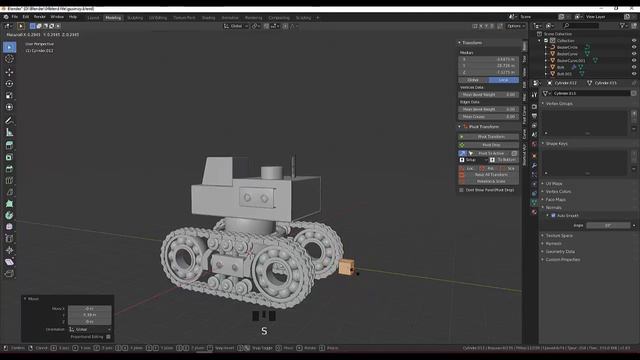
Task: Select the 3D Cursor tool
Action: tap(9, 59)
